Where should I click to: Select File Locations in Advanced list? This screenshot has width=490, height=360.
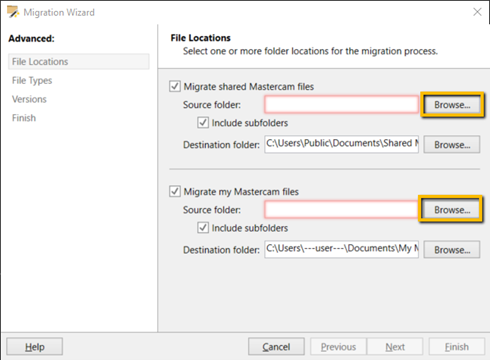(79, 62)
